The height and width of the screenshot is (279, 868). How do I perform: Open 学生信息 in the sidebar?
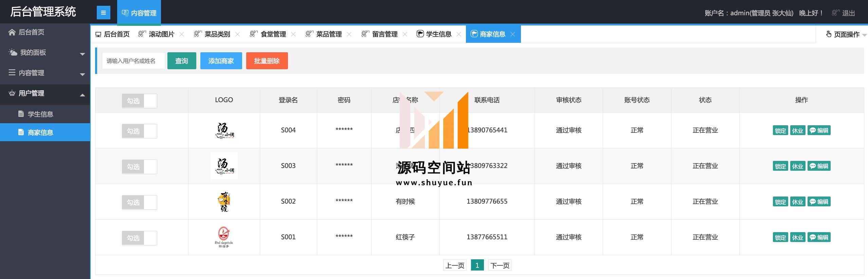(x=45, y=114)
